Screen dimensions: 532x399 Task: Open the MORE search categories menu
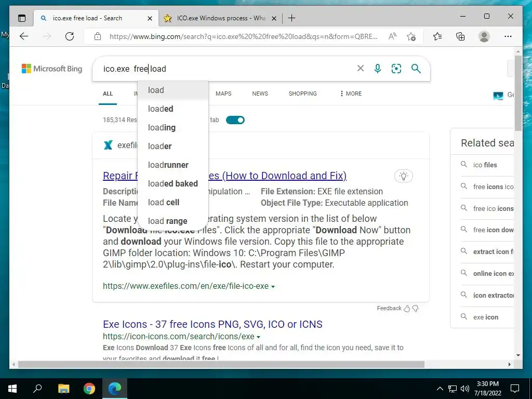pos(351,94)
